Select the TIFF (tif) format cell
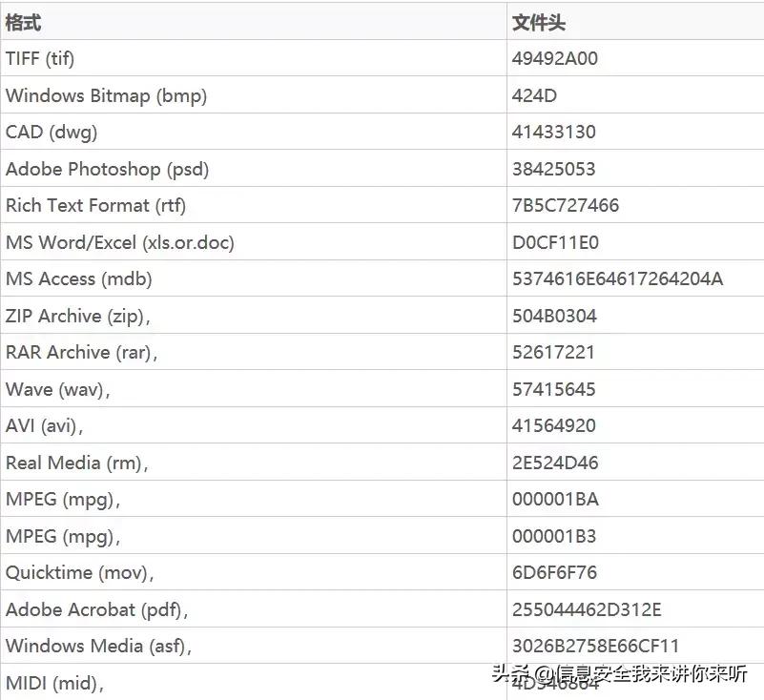 coord(40,59)
